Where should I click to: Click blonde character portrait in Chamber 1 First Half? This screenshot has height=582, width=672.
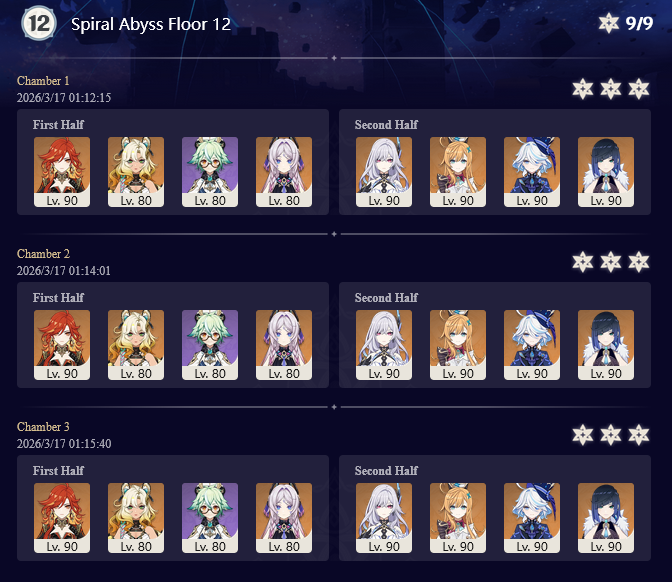coord(136,172)
